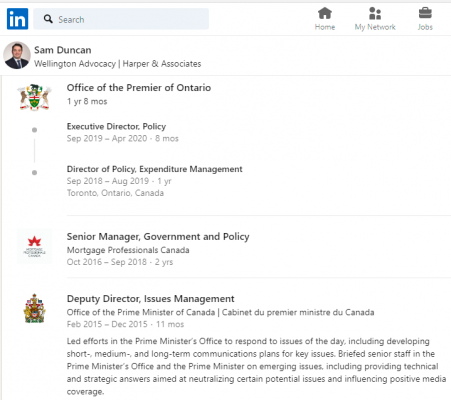Screen dimensions: 451x400
Task: Click Toronto, Ontario, Canada location
Action: click(115, 193)
